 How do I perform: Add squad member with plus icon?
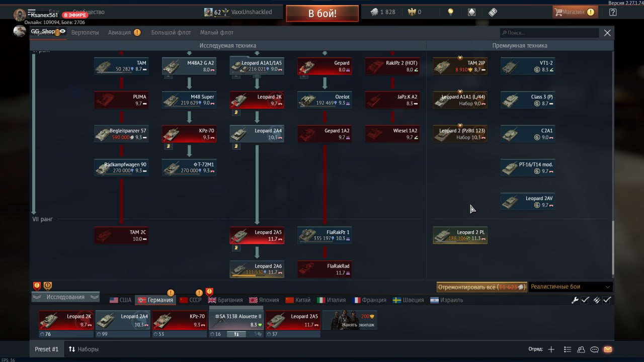(551, 349)
